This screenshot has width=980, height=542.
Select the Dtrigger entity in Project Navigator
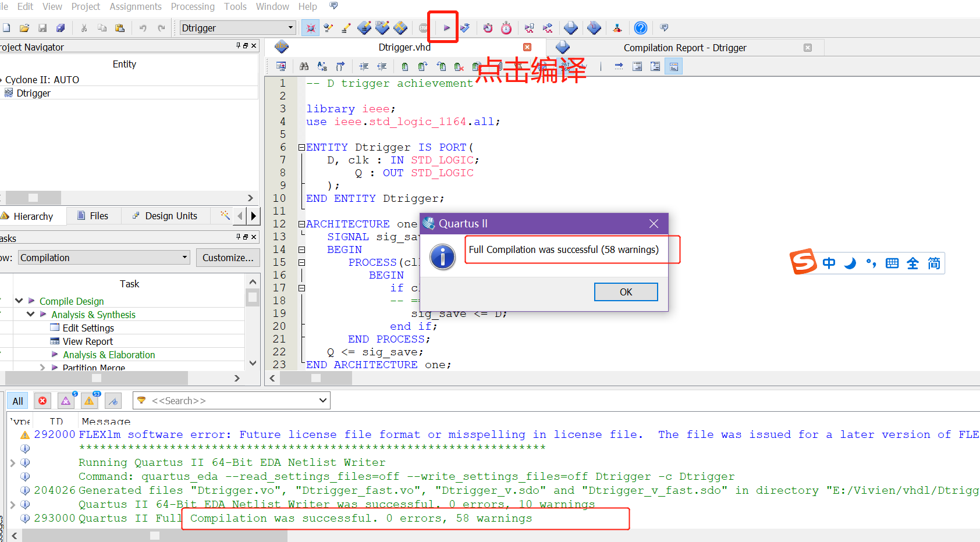[33, 93]
